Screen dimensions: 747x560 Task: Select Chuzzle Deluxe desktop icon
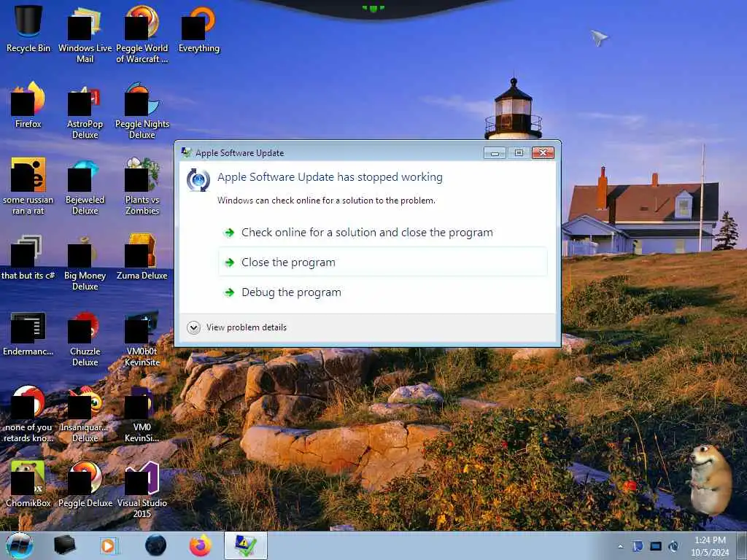(x=85, y=338)
